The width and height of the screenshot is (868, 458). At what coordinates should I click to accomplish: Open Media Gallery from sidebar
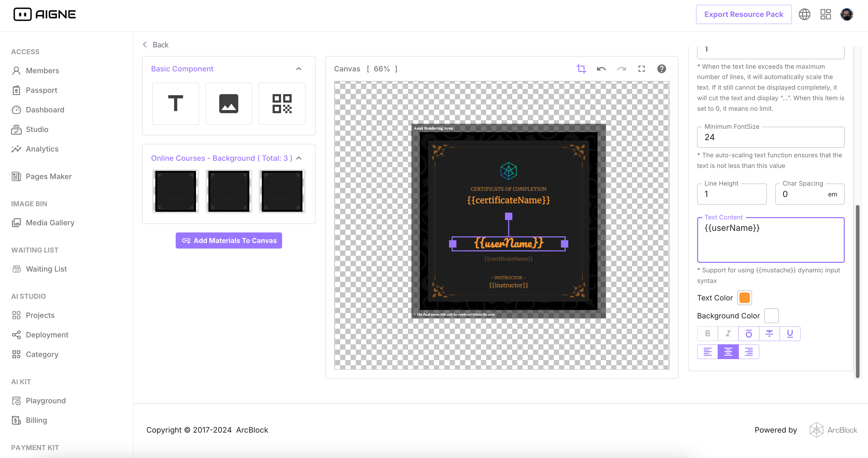50,223
